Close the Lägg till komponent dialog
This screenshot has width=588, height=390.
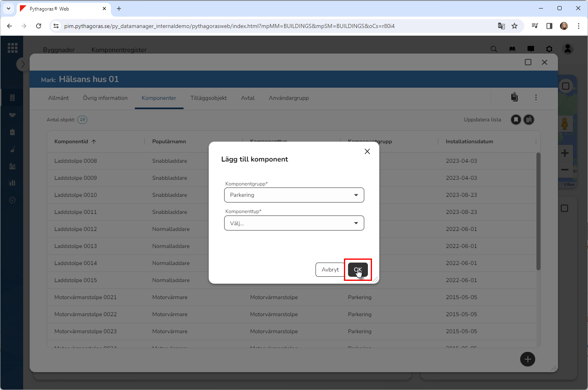(367, 151)
